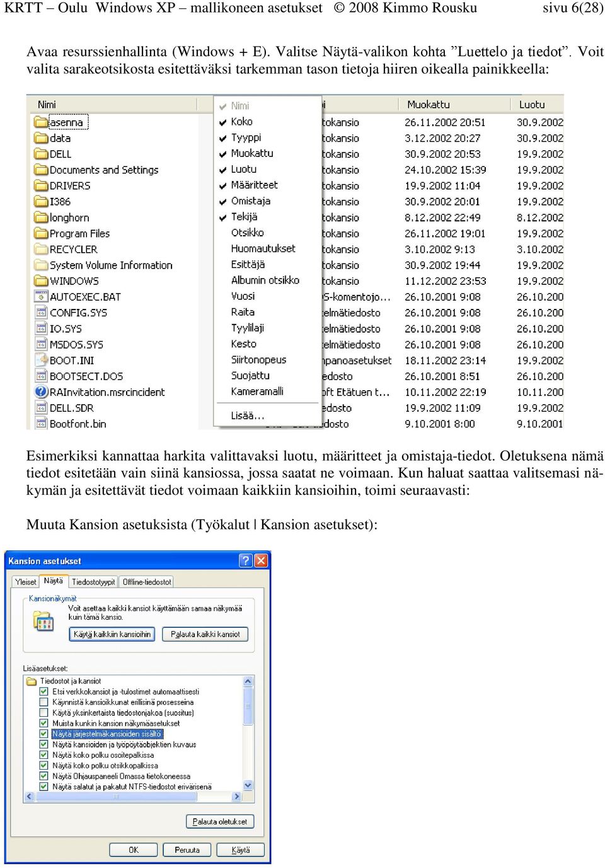The width and height of the screenshot is (605, 868).
Task: Open Lisää... at the menu bottom
Action: (x=268, y=415)
